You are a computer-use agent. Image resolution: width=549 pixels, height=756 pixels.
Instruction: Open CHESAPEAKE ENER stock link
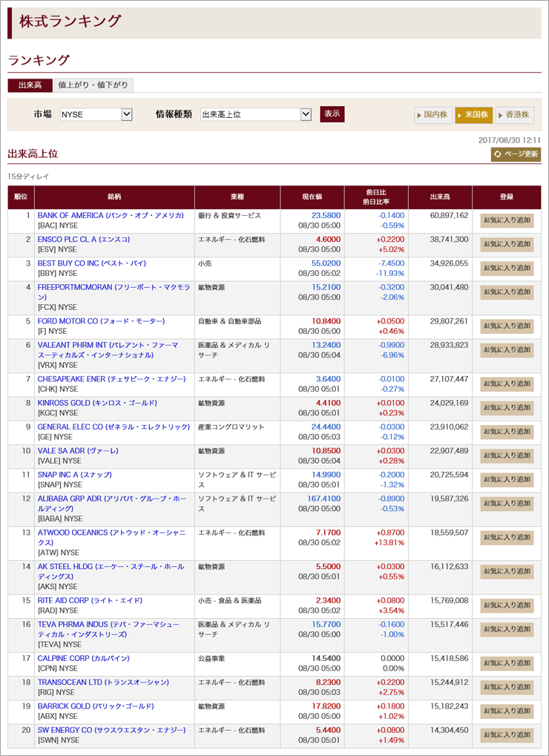pos(112,379)
